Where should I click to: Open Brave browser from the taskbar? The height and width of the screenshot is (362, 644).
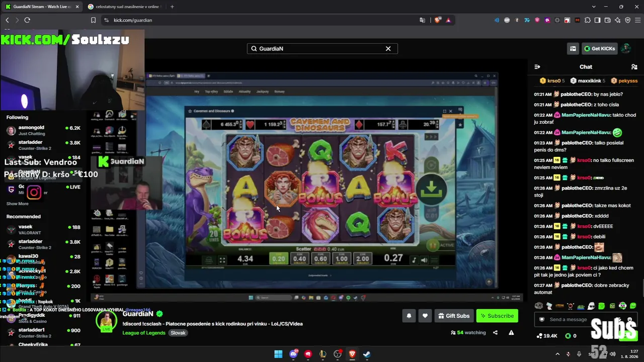352,354
